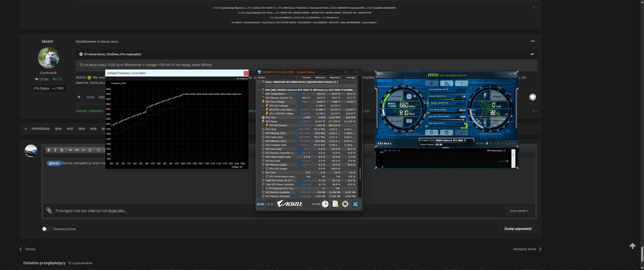Image resolution: width=644 pixels, height=270 pixels.
Task: Click Dodaj odpowiedź button
Action: 518,229
